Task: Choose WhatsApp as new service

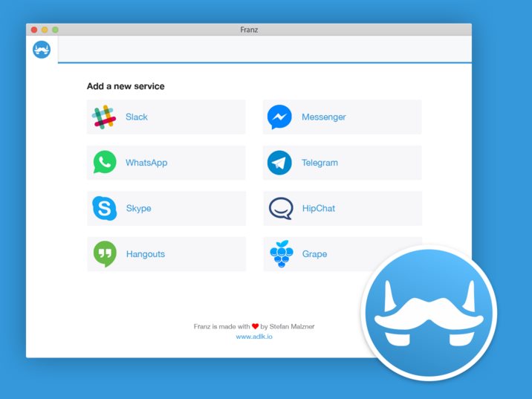Action: click(166, 163)
